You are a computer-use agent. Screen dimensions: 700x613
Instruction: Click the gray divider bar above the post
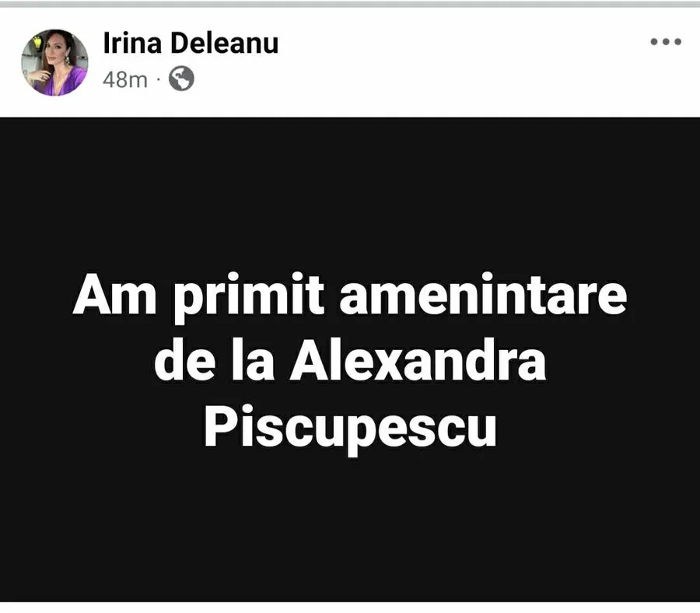350,4
